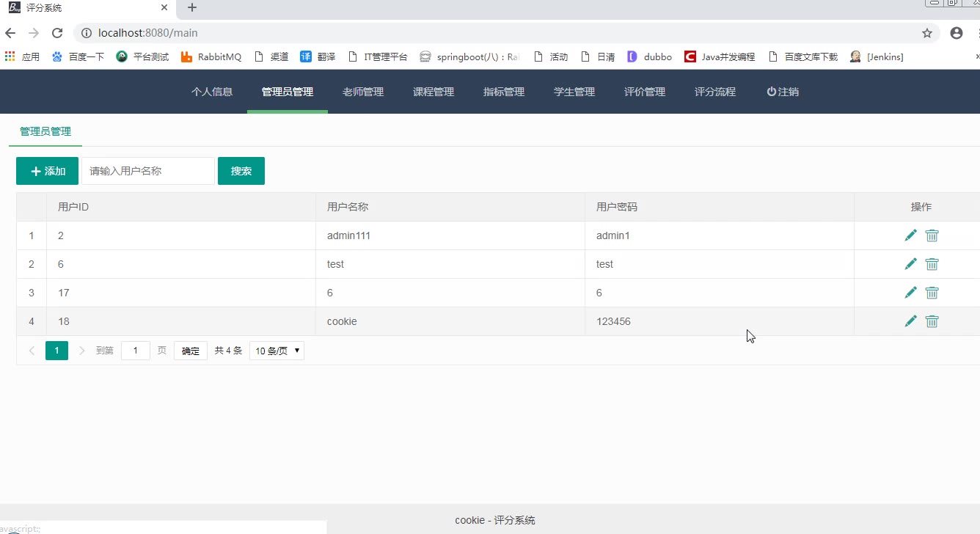
Task: Click trash icon for user ID 17
Action: [x=932, y=293]
